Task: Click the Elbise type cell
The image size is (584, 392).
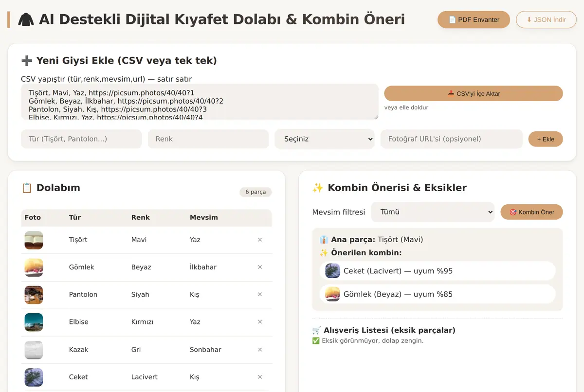Action: coord(79,321)
